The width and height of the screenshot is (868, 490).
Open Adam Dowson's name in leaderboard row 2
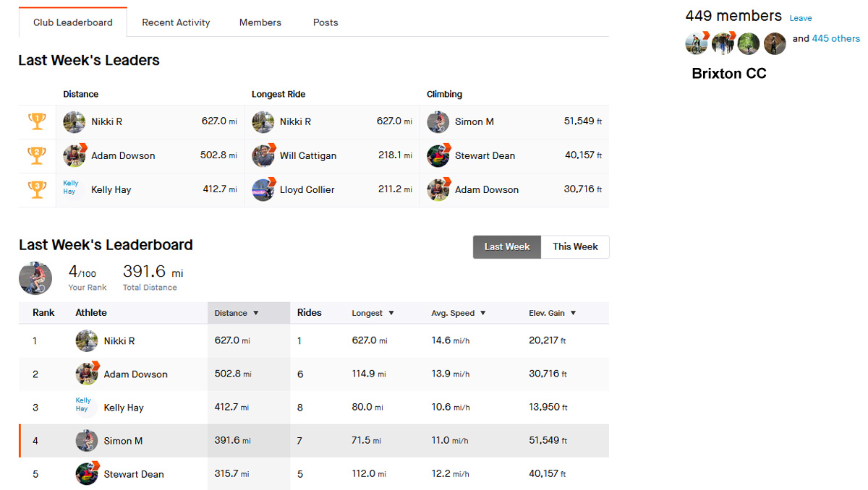click(x=135, y=374)
